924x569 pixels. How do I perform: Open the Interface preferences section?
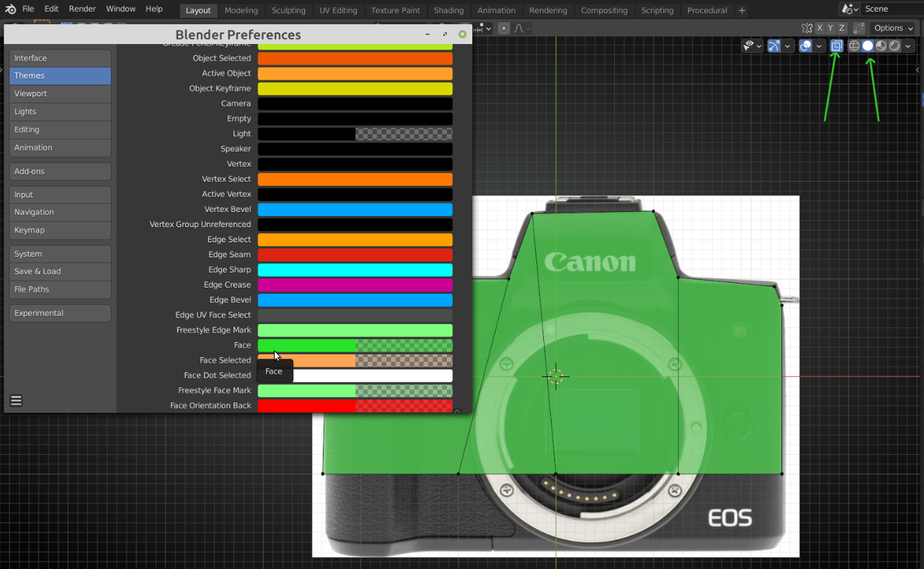click(60, 58)
